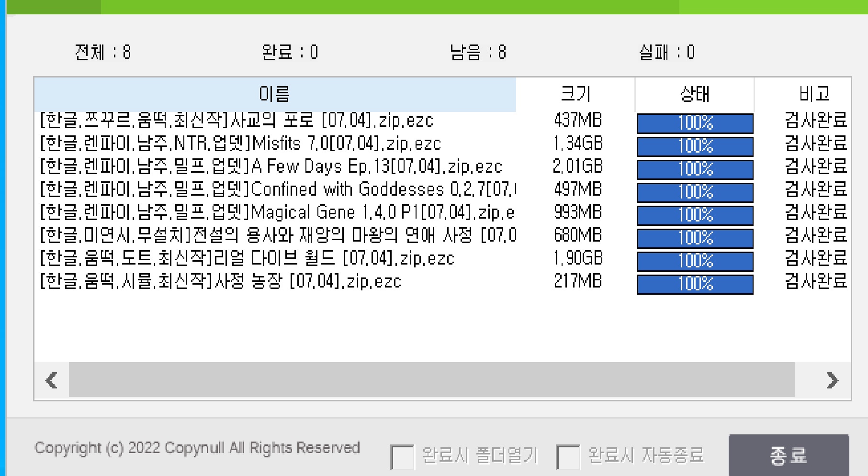Sort by the 이름 column header

pos(274,94)
